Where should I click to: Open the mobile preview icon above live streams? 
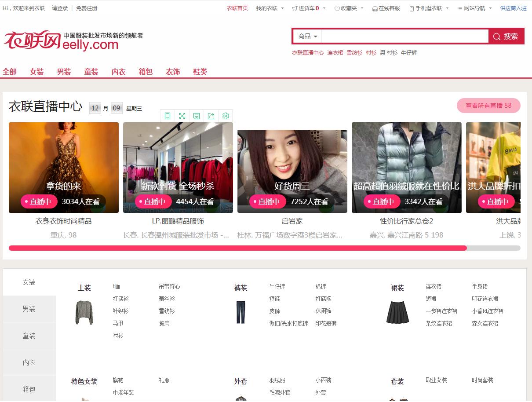168,116
